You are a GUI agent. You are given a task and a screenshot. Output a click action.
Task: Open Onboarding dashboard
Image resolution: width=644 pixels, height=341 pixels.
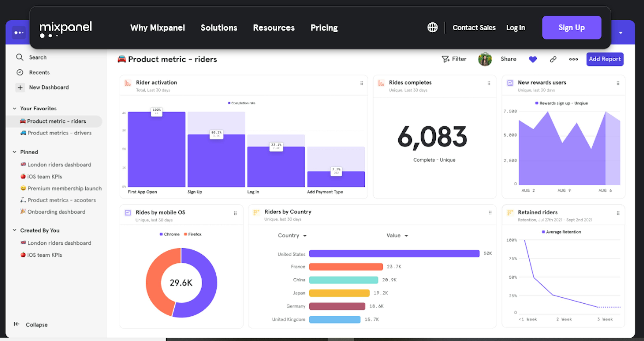(x=53, y=212)
